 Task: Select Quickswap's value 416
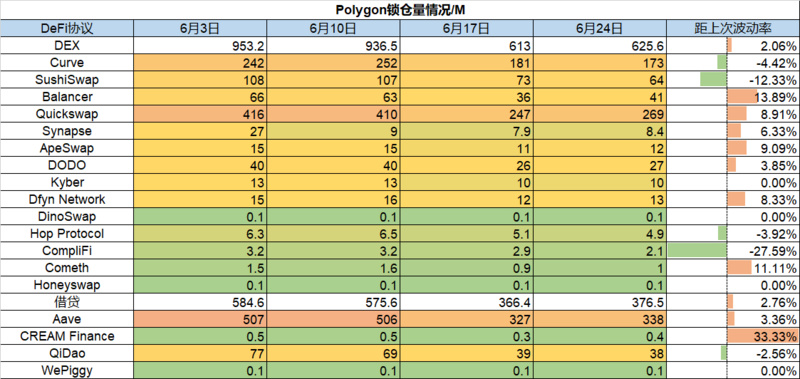click(200, 114)
